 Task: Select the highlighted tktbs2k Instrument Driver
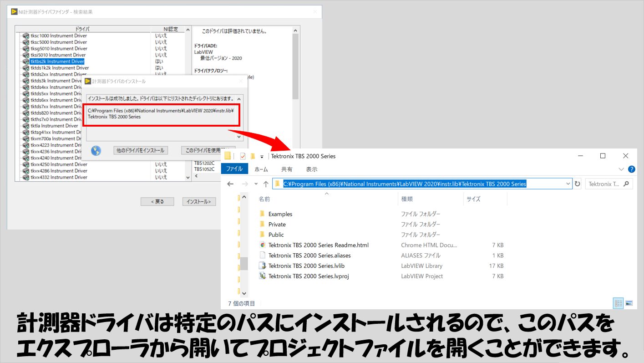[x=57, y=61]
